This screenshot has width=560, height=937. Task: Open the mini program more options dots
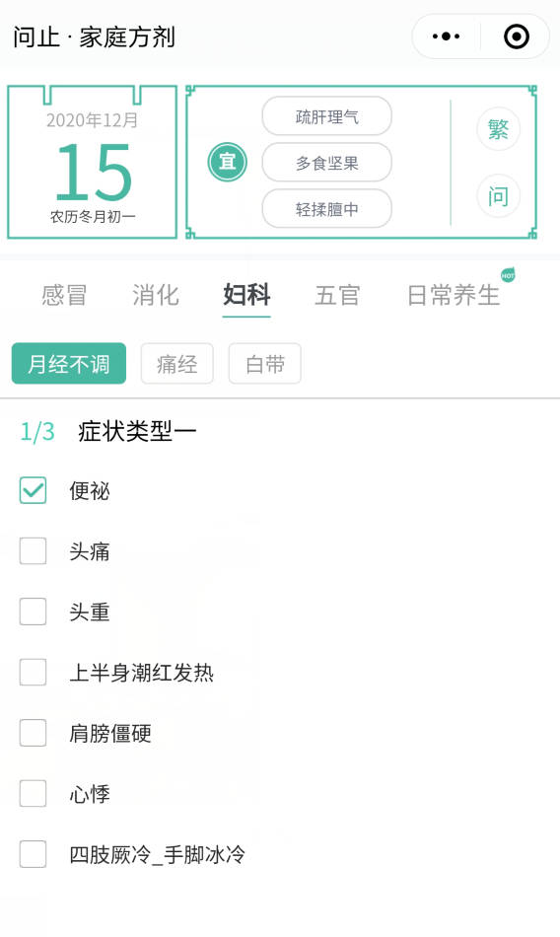coord(446,36)
